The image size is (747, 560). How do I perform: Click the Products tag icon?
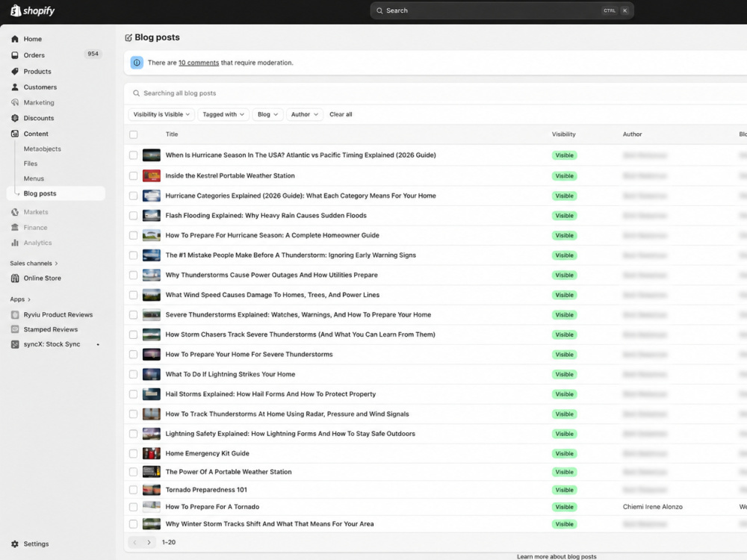click(x=15, y=72)
